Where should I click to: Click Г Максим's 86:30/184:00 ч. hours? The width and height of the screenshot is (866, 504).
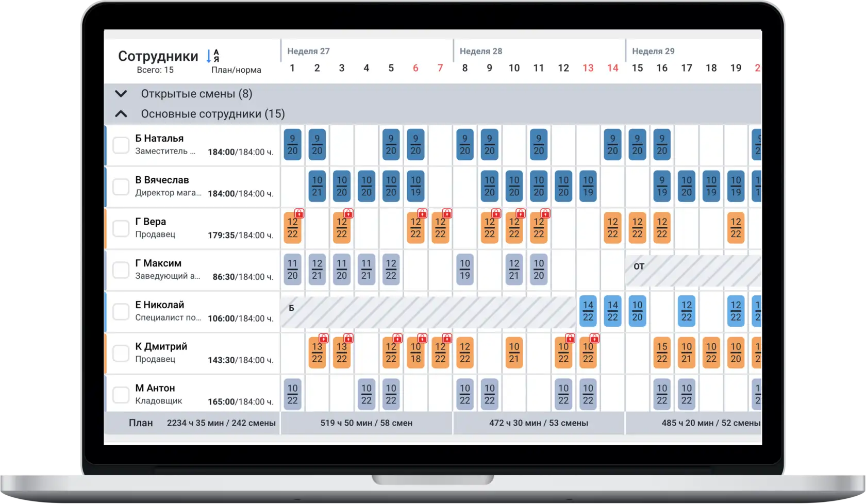[x=243, y=277]
